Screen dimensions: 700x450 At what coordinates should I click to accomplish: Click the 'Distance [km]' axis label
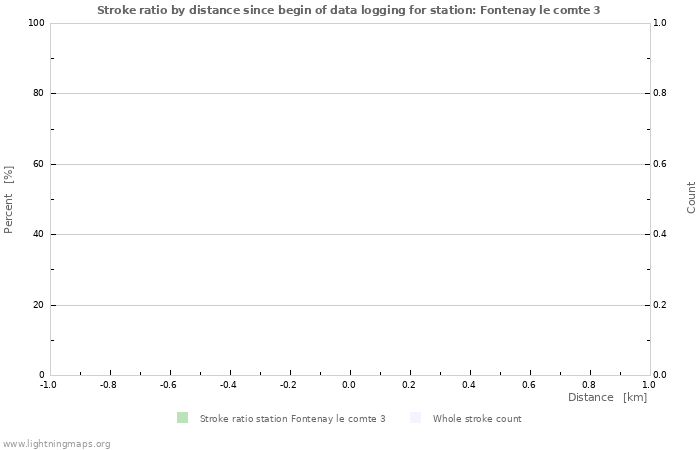(x=607, y=398)
